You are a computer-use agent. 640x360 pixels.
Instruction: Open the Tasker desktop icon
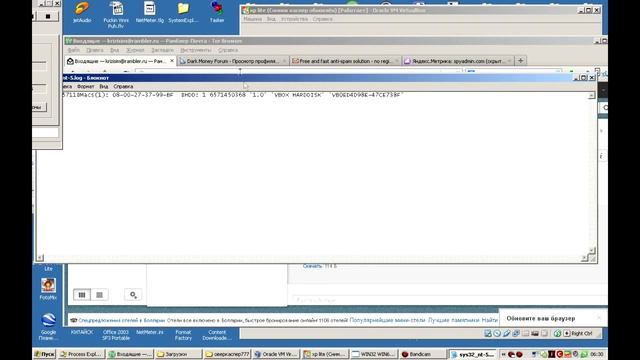pos(217,12)
